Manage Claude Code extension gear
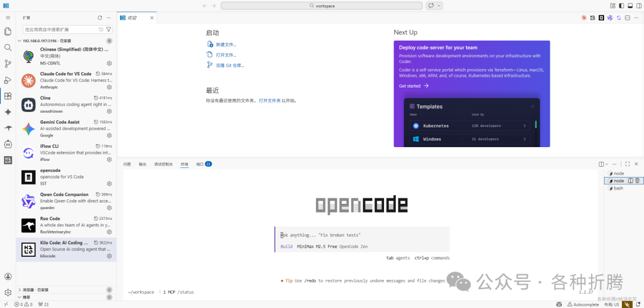The height and width of the screenshot is (308, 644). point(109,88)
